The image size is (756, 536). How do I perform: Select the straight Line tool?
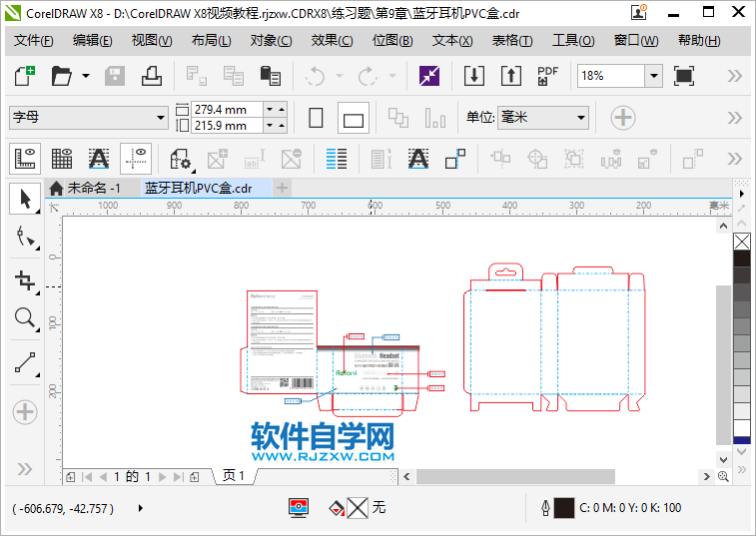[x=25, y=363]
